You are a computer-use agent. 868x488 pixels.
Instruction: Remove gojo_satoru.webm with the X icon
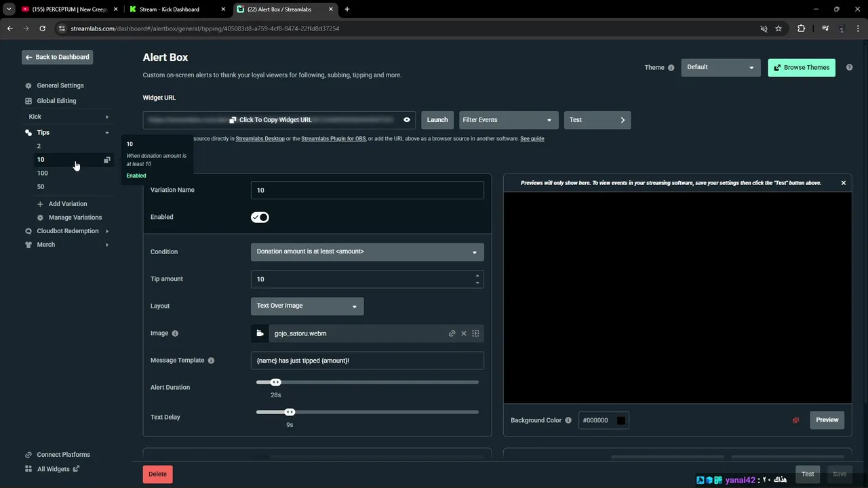point(464,333)
